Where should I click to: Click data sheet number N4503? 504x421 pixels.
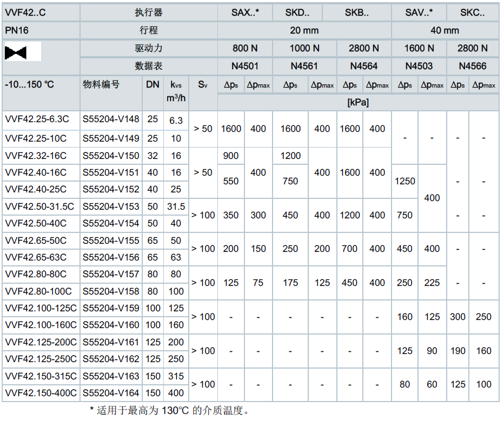[419, 66]
